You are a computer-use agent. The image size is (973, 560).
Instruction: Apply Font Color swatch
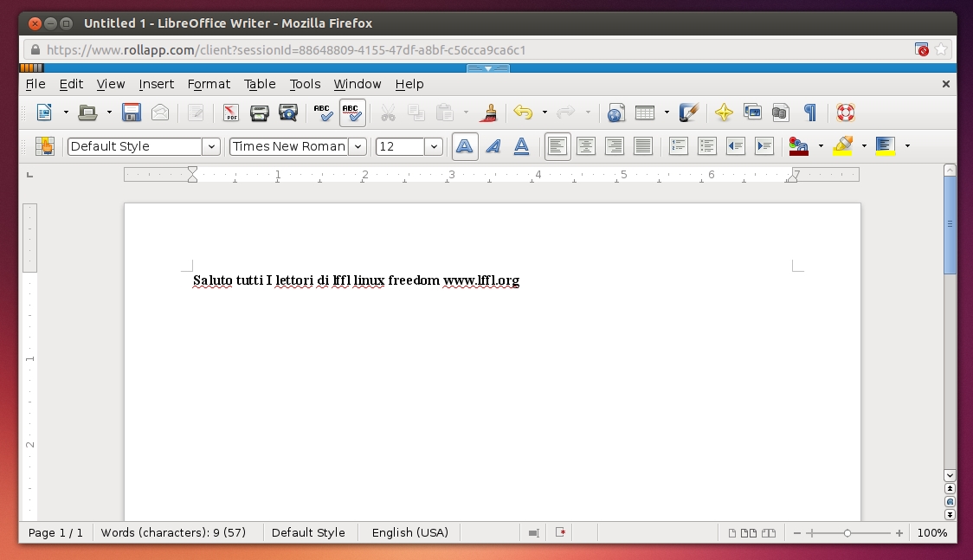pyautogui.click(x=799, y=146)
